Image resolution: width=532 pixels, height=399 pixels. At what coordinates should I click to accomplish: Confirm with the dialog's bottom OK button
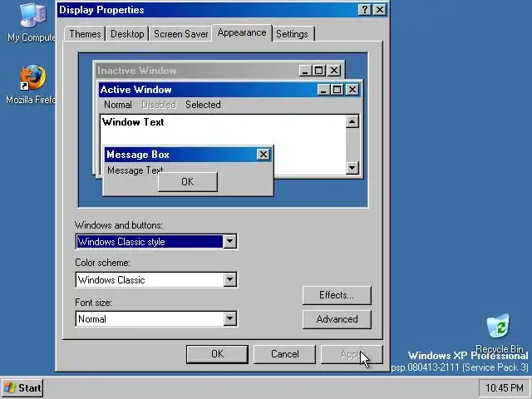point(217,354)
